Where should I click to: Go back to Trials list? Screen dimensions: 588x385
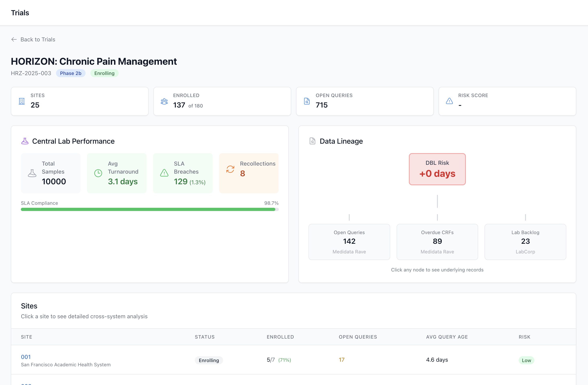pos(38,39)
